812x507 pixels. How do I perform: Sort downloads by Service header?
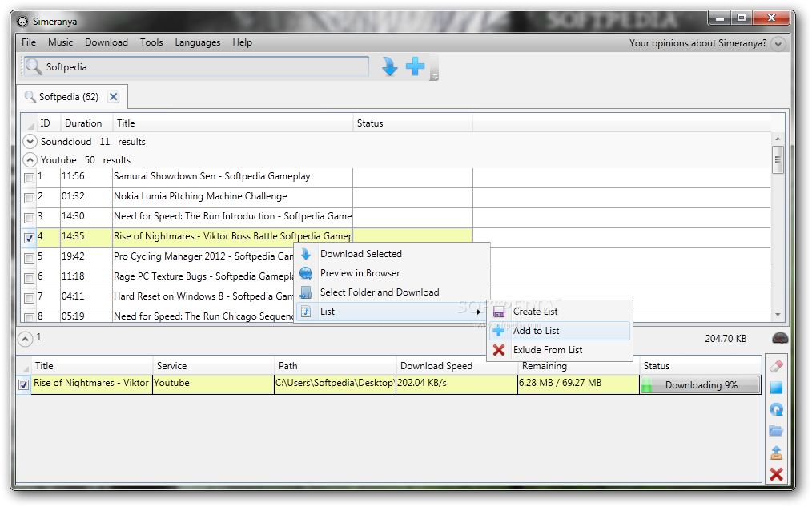click(213, 366)
